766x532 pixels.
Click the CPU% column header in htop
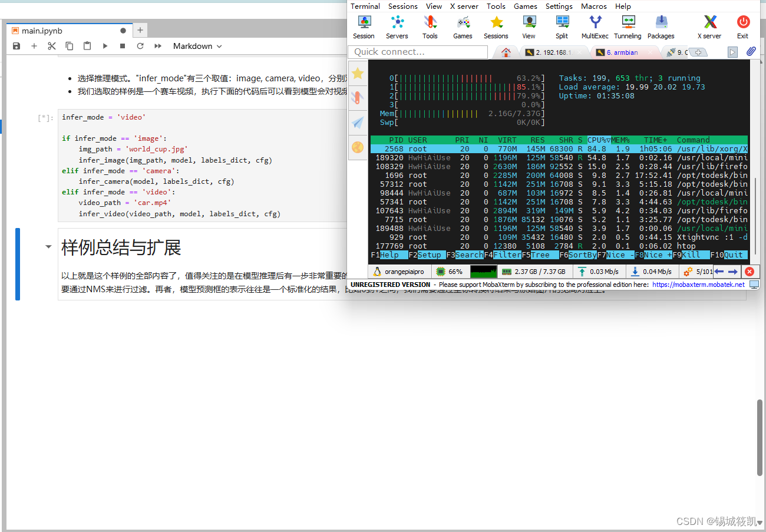pyautogui.click(x=599, y=140)
